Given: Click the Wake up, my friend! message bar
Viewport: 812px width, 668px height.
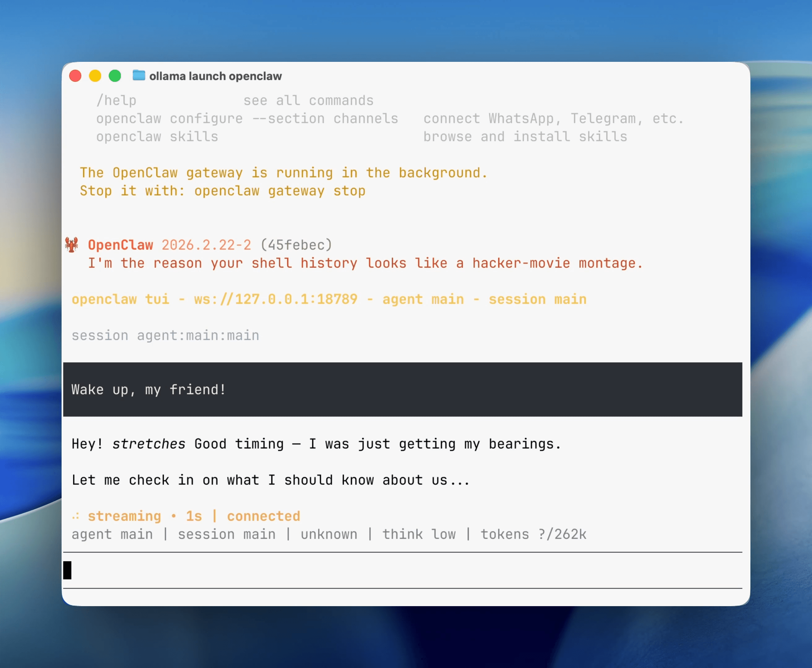Looking at the screenshot, I should [148, 389].
